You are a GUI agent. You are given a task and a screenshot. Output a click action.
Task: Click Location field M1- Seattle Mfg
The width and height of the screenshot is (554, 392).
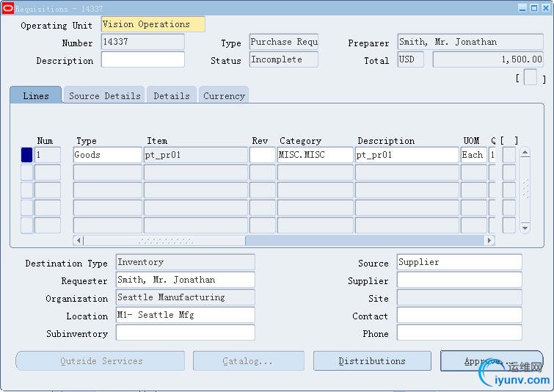click(x=186, y=315)
